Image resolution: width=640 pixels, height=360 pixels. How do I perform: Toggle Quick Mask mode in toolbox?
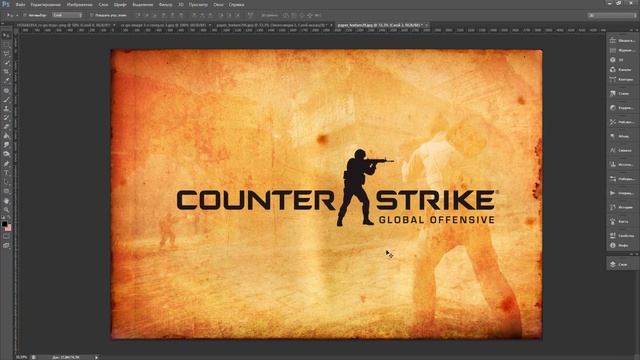(6, 236)
